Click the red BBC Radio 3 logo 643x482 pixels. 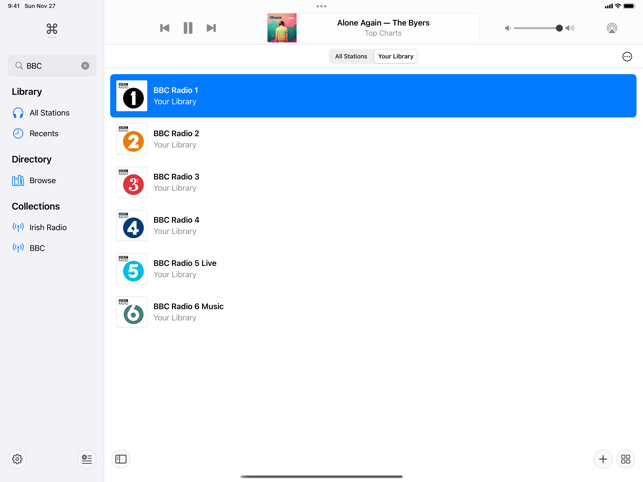(132, 182)
